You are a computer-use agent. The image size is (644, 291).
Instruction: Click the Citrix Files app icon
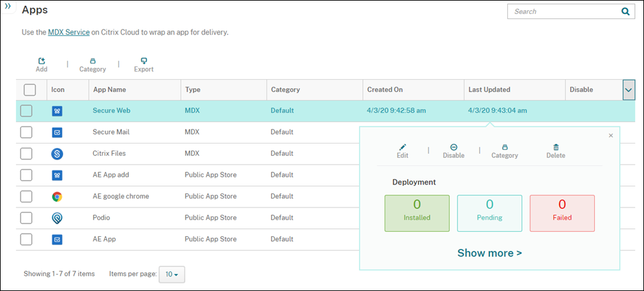(57, 154)
